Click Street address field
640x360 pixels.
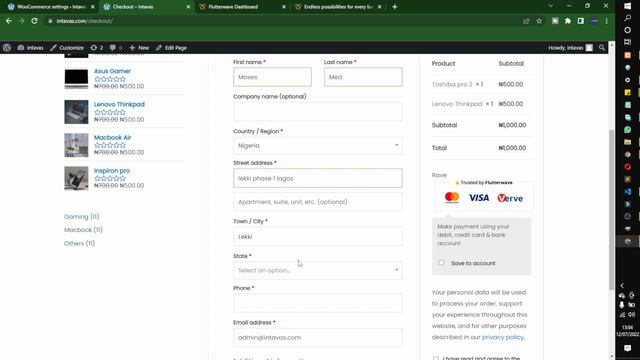(318, 178)
